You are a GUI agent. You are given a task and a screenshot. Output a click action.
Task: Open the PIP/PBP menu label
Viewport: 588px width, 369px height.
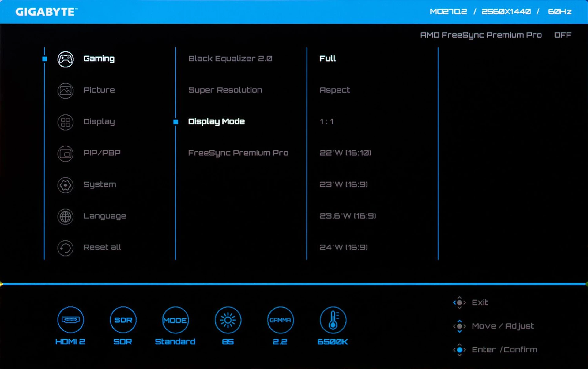(x=102, y=153)
